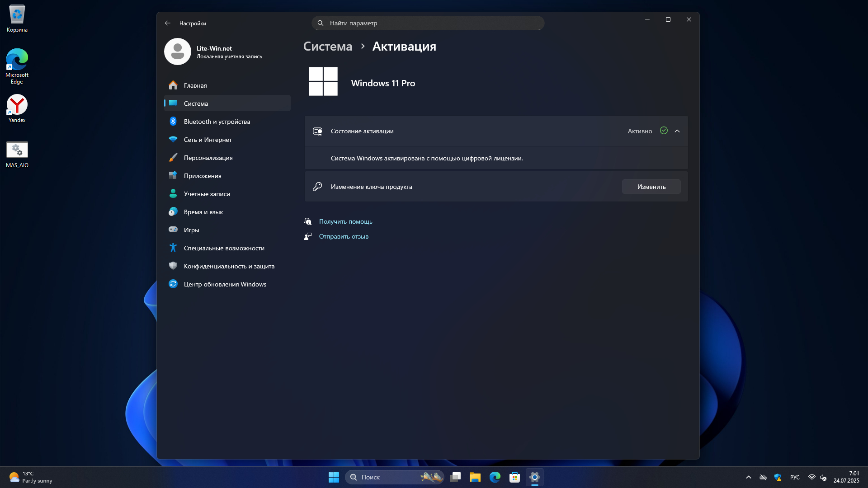The height and width of the screenshot is (488, 868).
Task: Open the Отправить отзыв link
Action: (344, 236)
